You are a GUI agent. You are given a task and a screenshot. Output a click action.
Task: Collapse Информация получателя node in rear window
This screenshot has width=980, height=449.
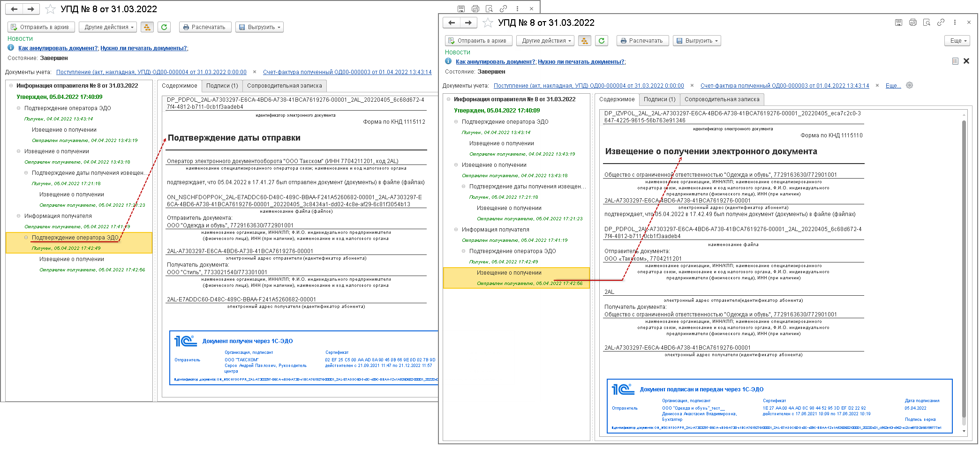(18, 216)
